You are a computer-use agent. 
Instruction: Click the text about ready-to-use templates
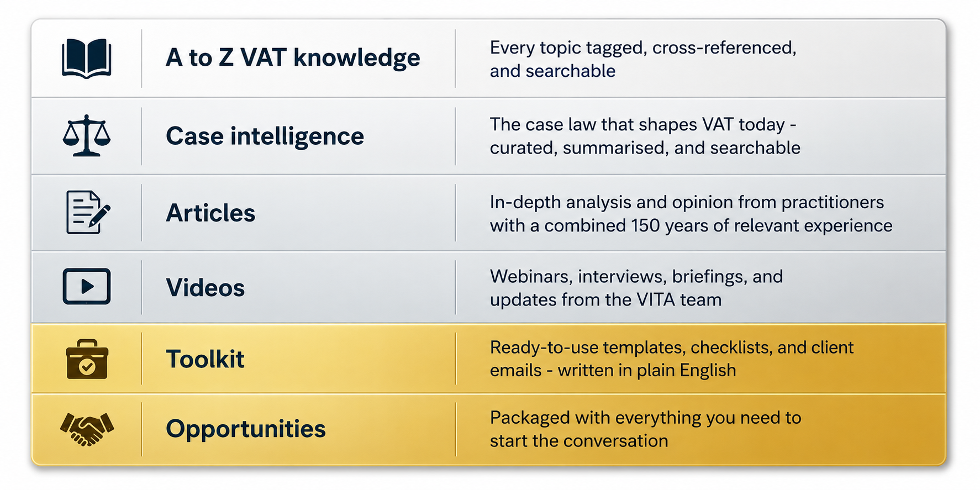[672, 359]
